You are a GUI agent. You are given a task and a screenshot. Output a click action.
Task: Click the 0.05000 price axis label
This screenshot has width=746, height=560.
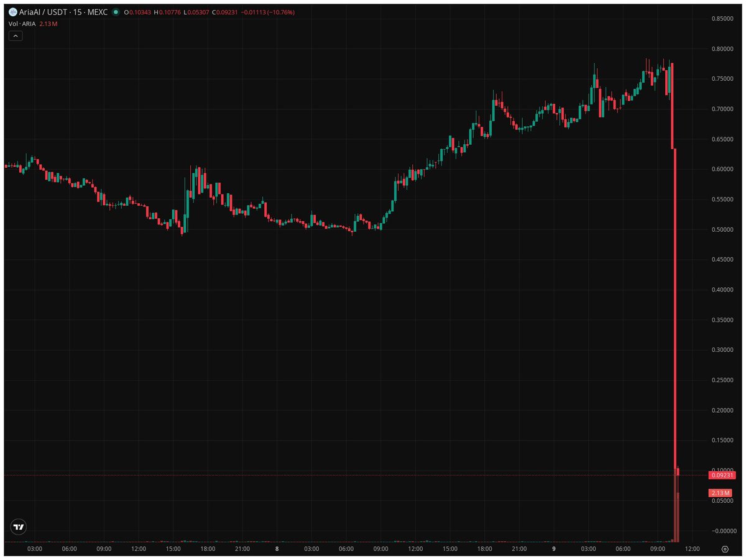pos(722,501)
